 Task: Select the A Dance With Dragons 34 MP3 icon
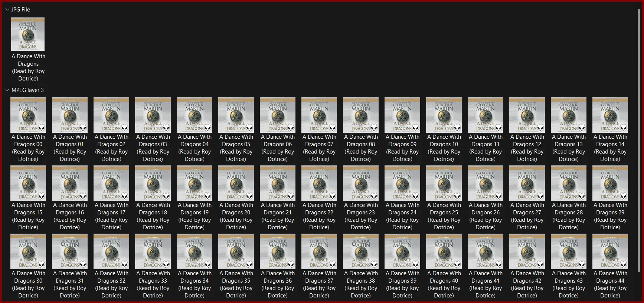click(x=194, y=251)
